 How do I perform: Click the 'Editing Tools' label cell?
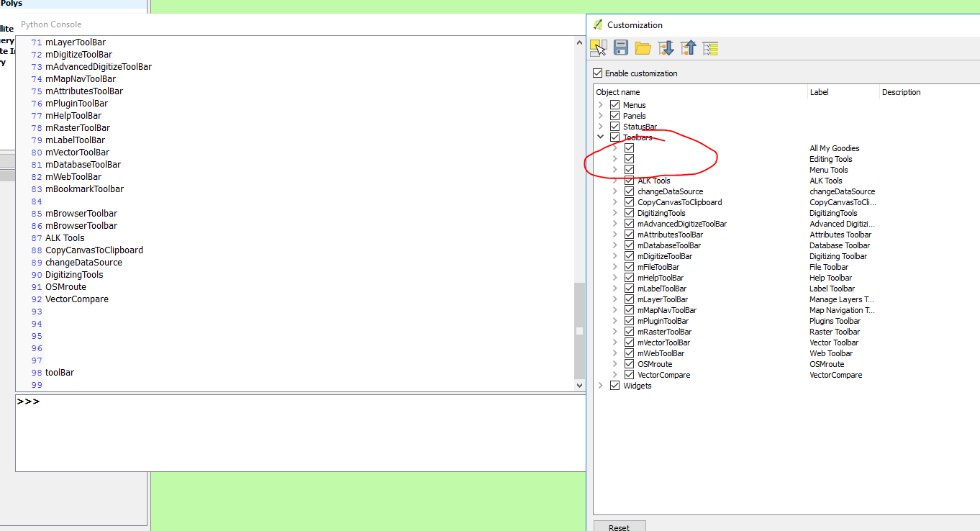pos(831,159)
